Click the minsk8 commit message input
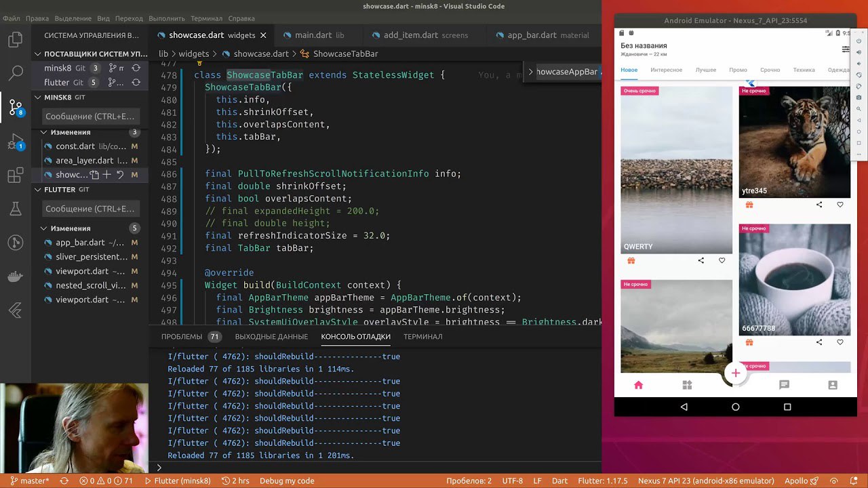Viewport: 868px width, 488px height. [90, 117]
